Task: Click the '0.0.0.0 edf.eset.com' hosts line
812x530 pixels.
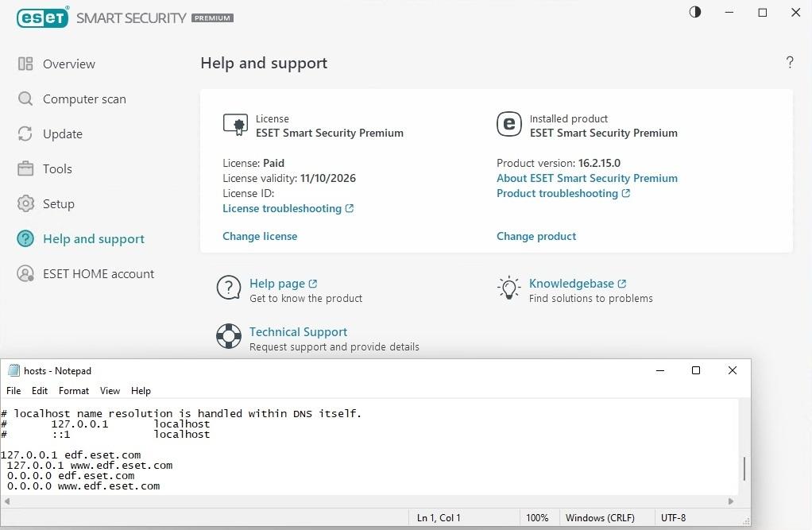Action: tap(71, 476)
